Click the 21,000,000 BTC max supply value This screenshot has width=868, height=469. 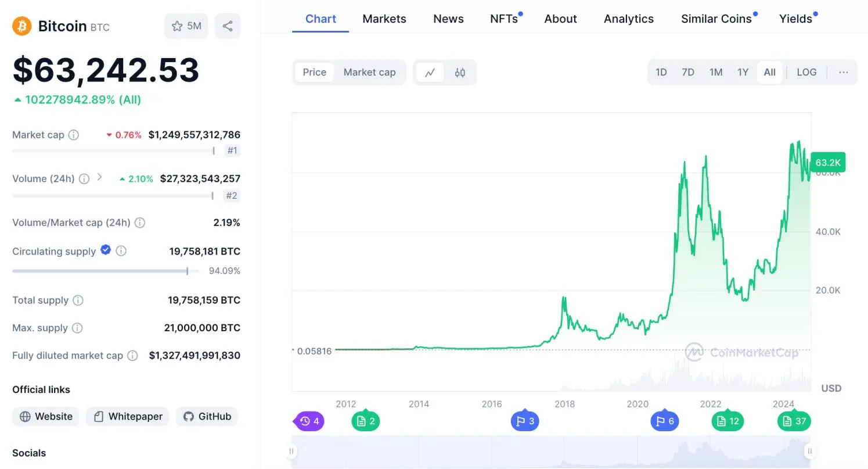pyautogui.click(x=202, y=328)
